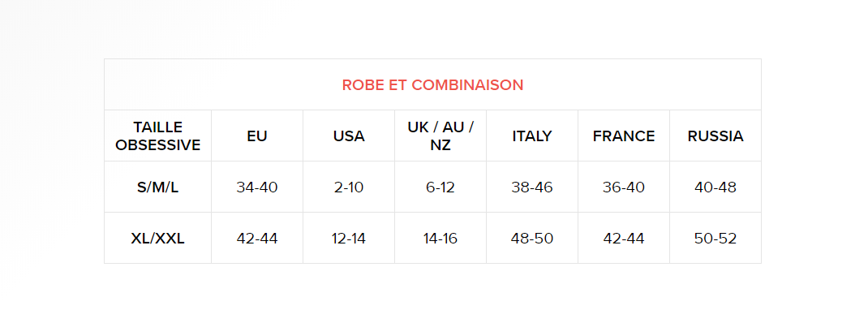Click the France 36-40 cell
The image size is (868, 323).
tap(624, 187)
